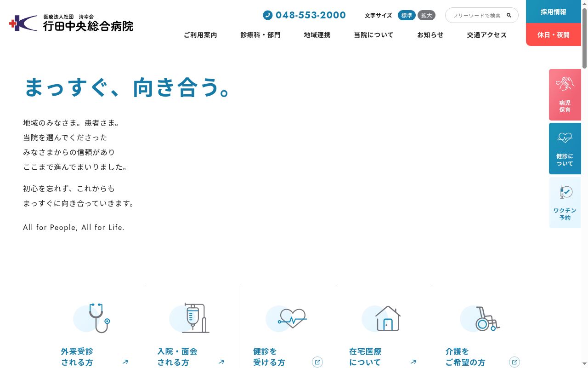Screen dimensions: 588x368
Task: Click external link icon beside 健診を受ける方
Action: tap(317, 362)
